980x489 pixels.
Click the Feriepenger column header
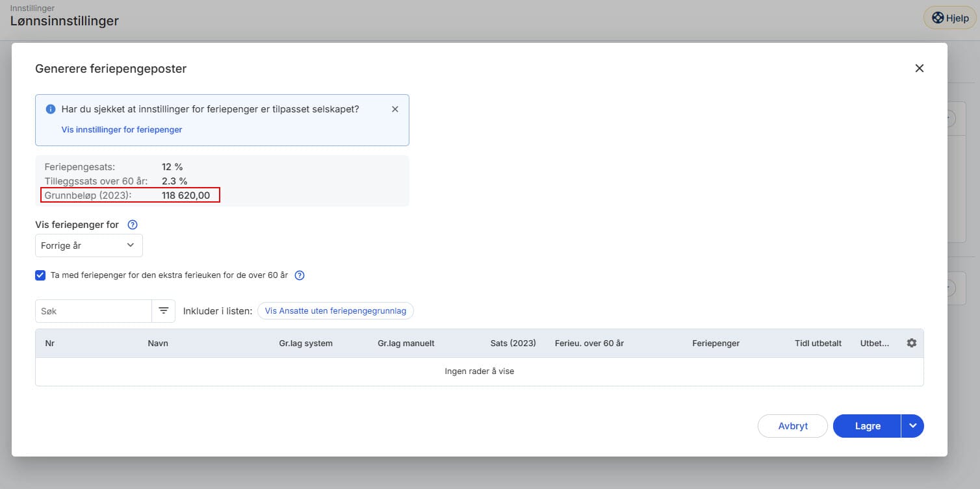tap(716, 343)
